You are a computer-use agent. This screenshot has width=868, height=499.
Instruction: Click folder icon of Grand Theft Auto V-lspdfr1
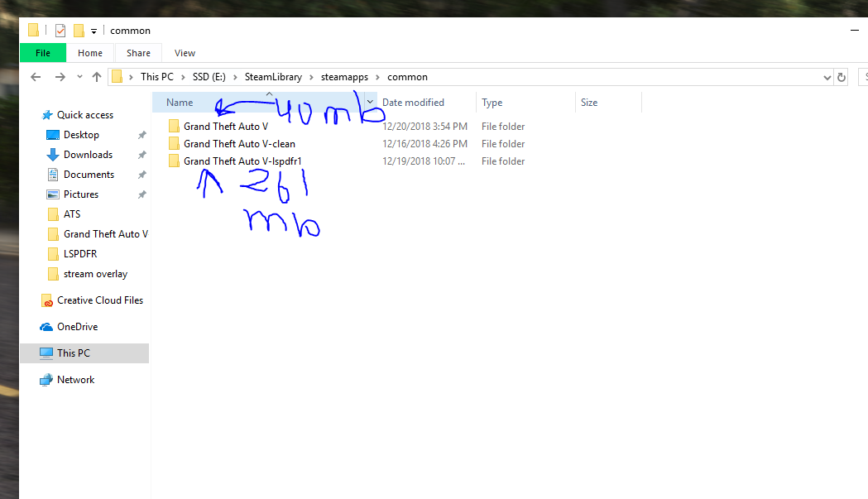(174, 161)
